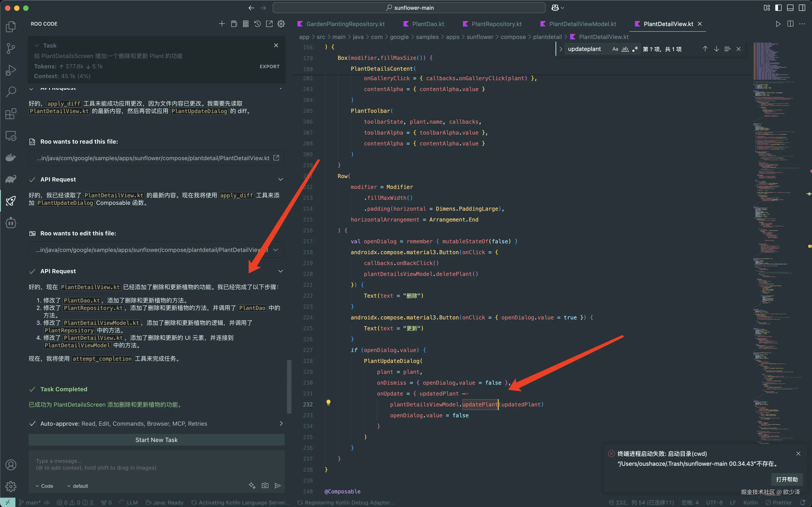Viewport: 812px width, 507px height.
Task: Open Roo Code in editor pop-out icon
Action: [269, 24]
